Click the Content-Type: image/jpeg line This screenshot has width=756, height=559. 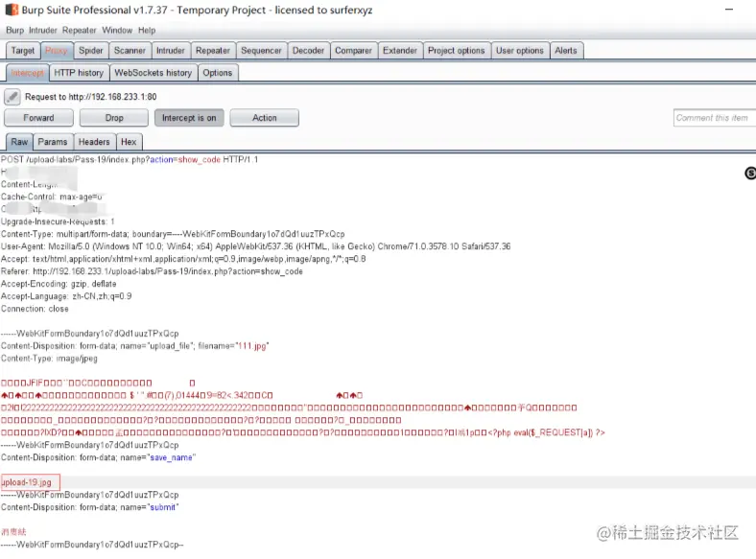[49, 359]
